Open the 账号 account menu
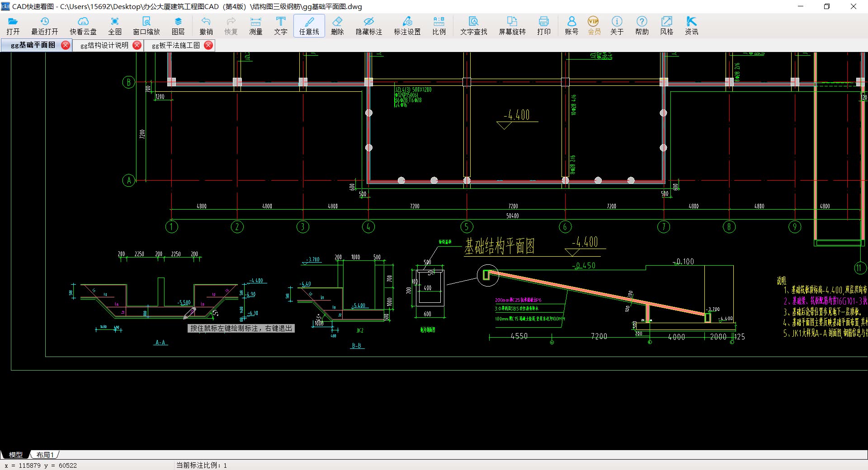Screen dimensions: 868x470 pyautogui.click(x=571, y=26)
